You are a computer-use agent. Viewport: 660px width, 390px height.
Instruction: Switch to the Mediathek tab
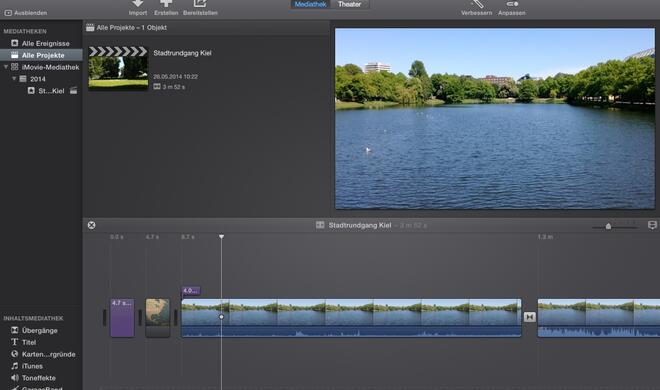pos(310,5)
